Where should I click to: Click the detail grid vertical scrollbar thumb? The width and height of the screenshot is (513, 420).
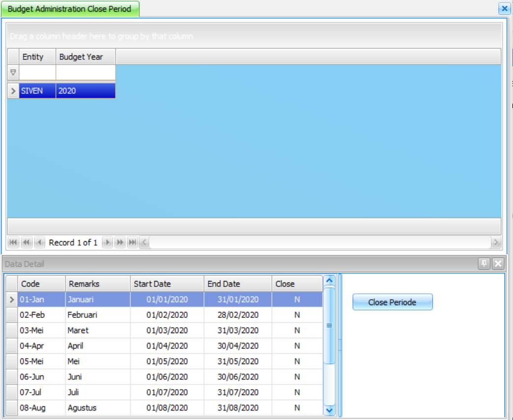(329, 326)
